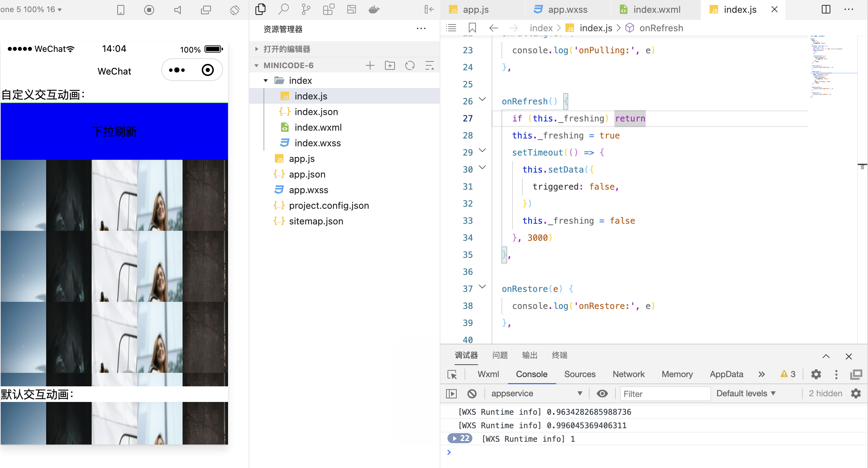Viewport: 868px width, 468px height.
Task: Open the source control branch icon
Action: 306,9
